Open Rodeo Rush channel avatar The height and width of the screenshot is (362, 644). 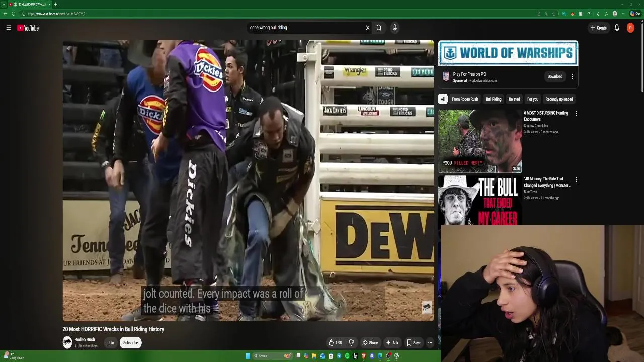tap(67, 343)
